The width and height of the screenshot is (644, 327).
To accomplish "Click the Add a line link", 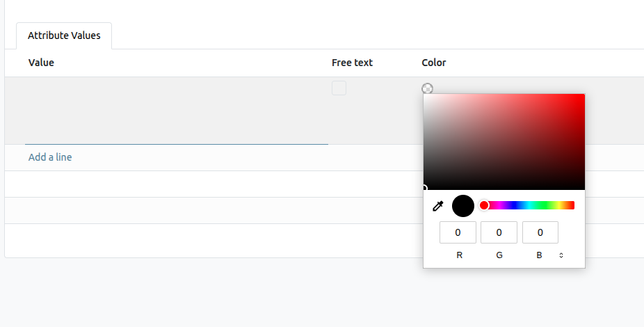I will point(50,157).
